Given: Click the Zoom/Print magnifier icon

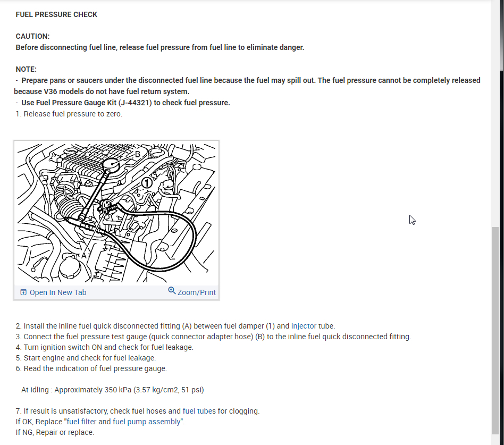Looking at the screenshot, I should point(172,291).
